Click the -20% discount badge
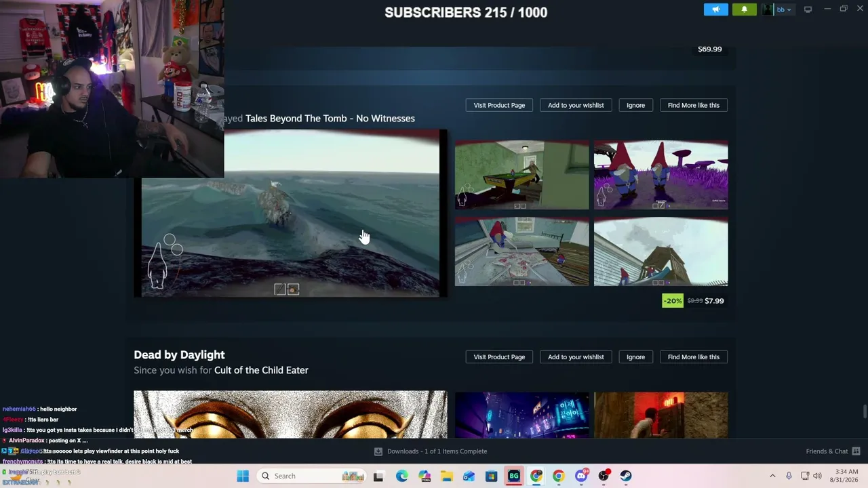Image resolution: width=868 pixels, height=488 pixels. coord(673,301)
